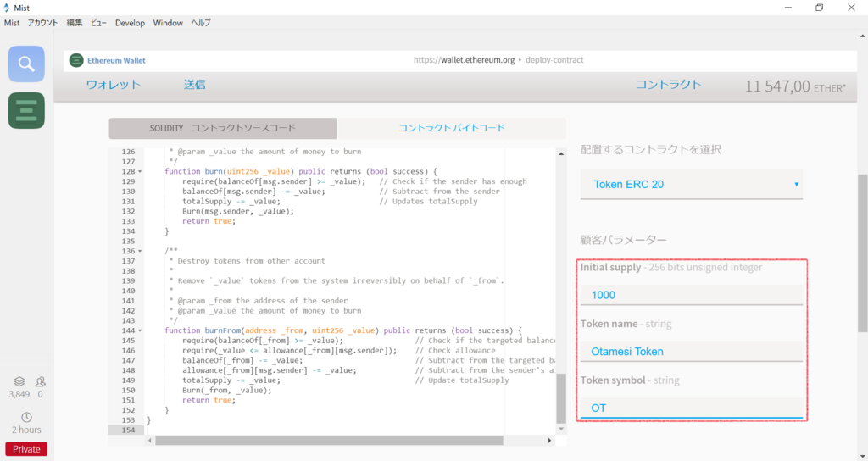Switch to SOLIDITY コントラクトソースコード tab
The width and height of the screenshot is (868, 461).
click(x=223, y=129)
